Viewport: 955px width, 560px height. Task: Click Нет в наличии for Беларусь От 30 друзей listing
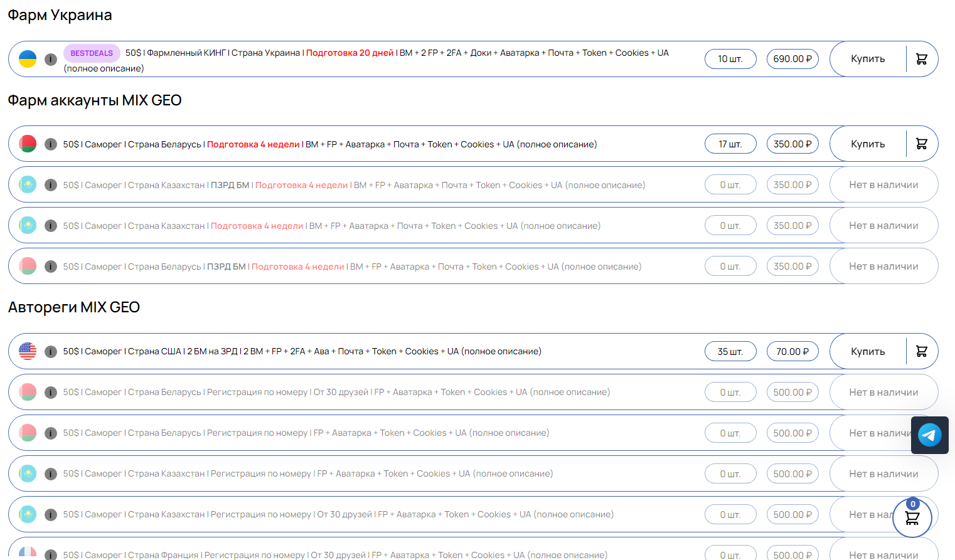point(883,392)
